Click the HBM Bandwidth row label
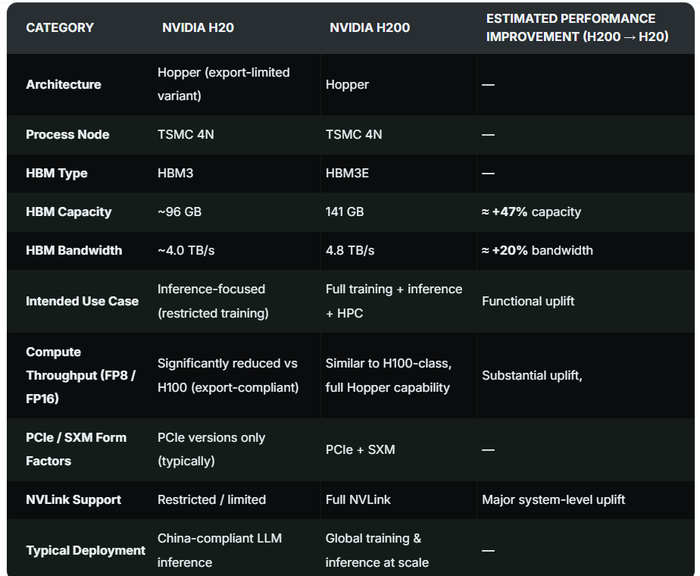Viewport: 700px width, 576px height. tap(73, 251)
